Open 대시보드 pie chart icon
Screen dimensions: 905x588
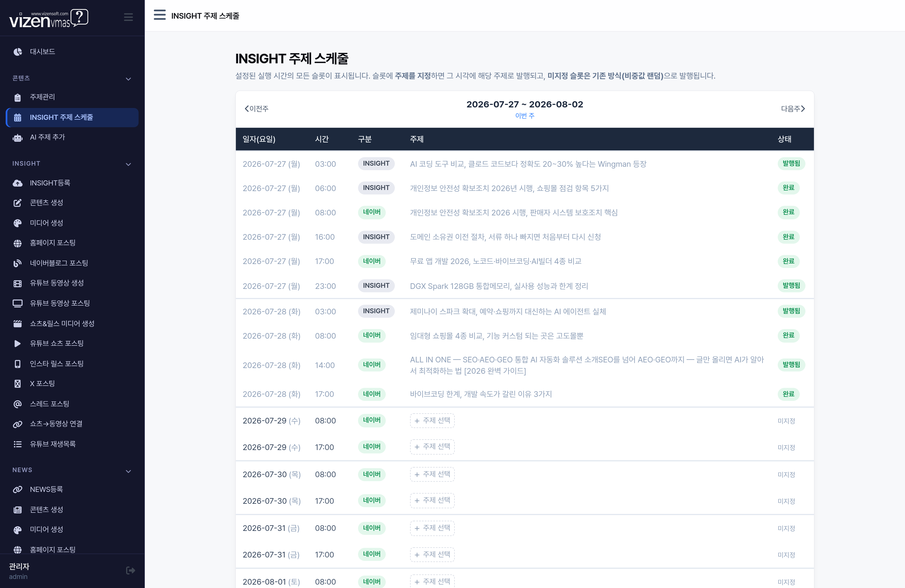(x=18, y=52)
